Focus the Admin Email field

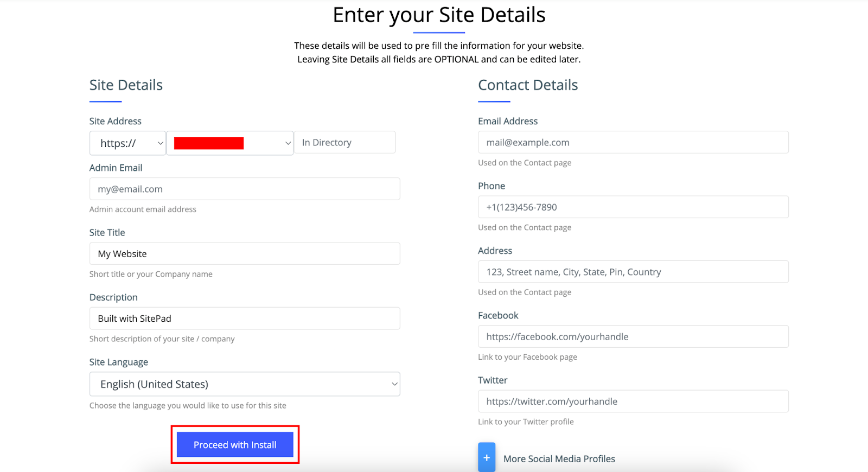click(245, 189)
